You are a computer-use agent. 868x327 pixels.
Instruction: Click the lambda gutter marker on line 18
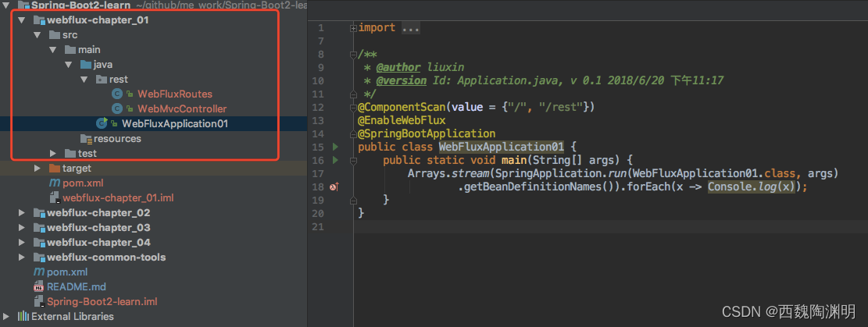[x=334, y=187]
